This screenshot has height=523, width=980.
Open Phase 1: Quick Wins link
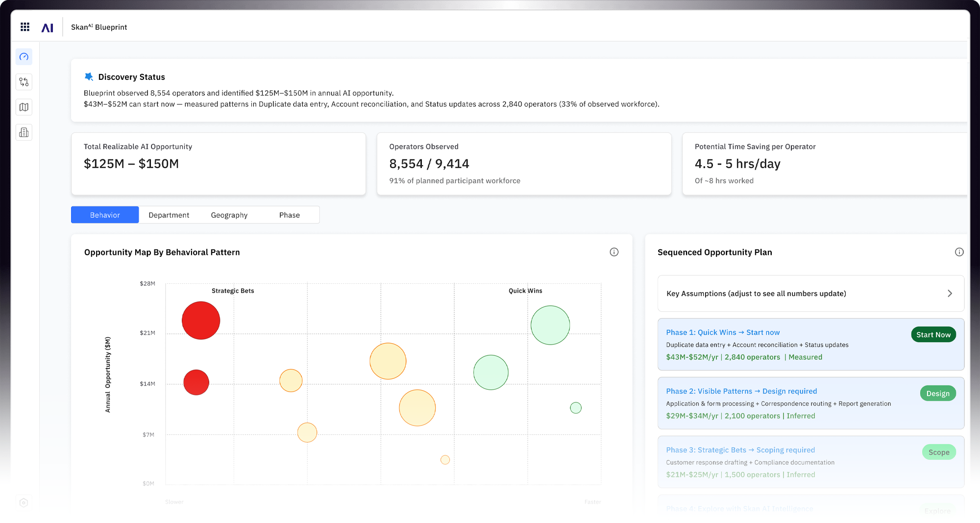722,332
